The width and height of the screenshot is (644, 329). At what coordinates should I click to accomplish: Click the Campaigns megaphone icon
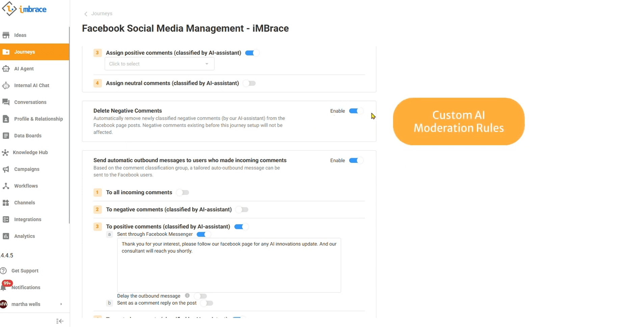coord(6,169)
